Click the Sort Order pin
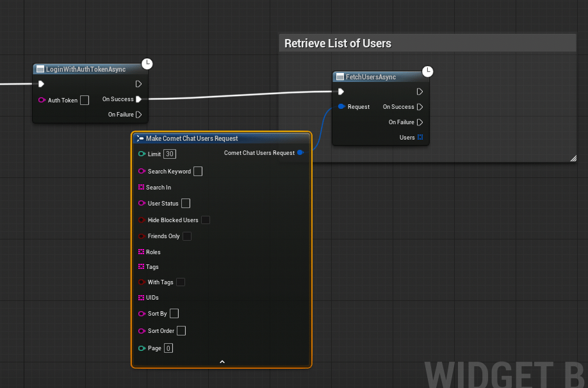Image resolution: width=588 pixels, height=388 pixels. coord(142,330)
